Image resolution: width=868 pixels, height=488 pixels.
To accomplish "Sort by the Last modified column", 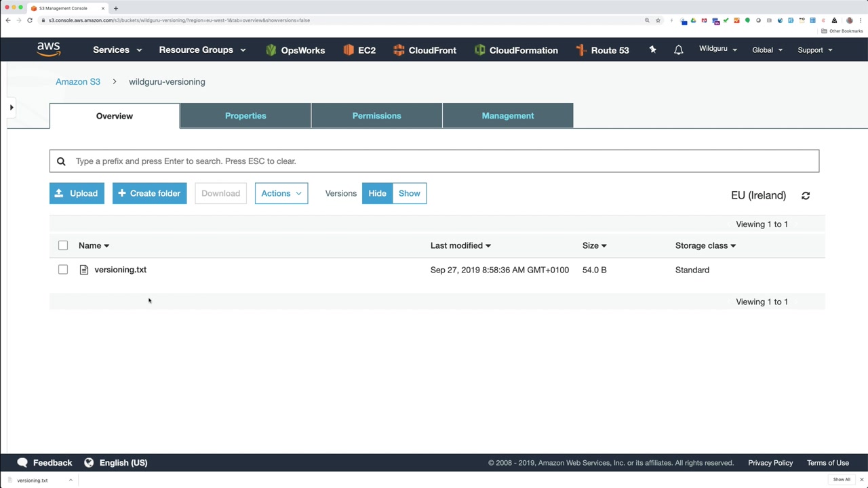I will 460,245.
